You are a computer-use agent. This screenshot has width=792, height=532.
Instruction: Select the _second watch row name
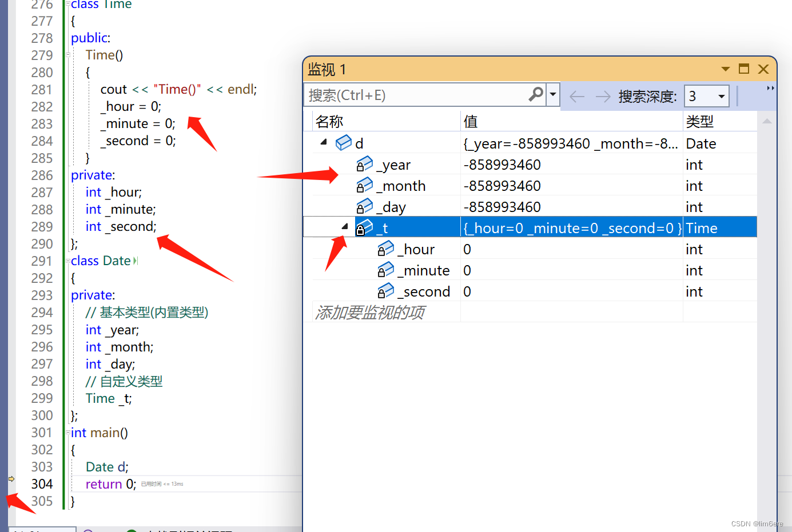[x=424, y=292]
